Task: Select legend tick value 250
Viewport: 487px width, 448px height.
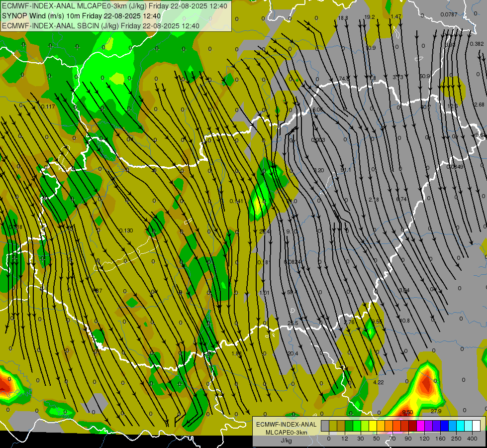Action: 456,439
